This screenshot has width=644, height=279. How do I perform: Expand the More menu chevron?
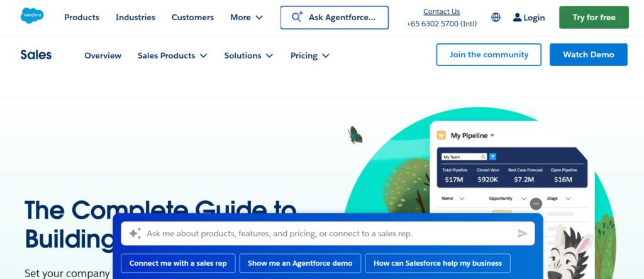[x=258, y=18]
